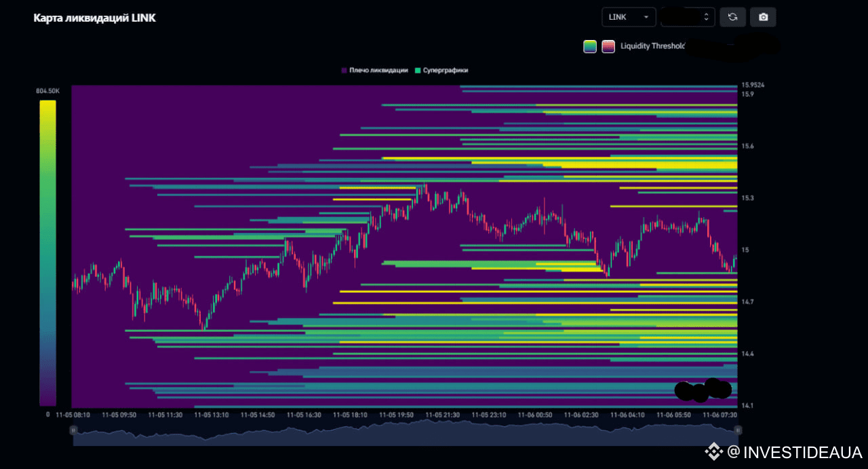Image resolution: width=868 pixels, height=469 pixels.
Task: Click the Liquidity Threshold label
Action: (652, 46)
